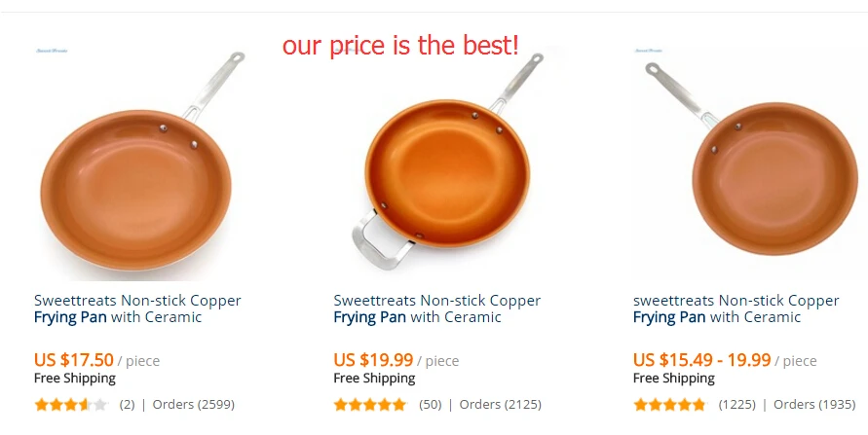Viewport: 868px width, 435px height.
Task: Click the five-star rating beside (50)
Action: point(370,404)
